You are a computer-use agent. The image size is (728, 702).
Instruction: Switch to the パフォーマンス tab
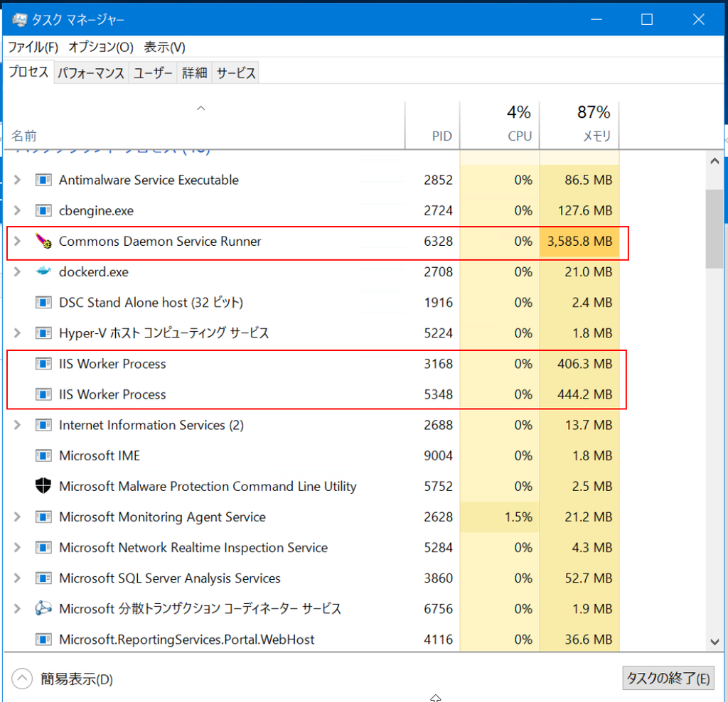[x=91, y=73]
